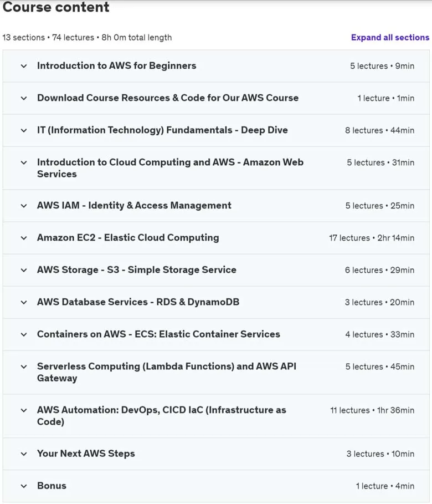Click AWS IAM - Identity & Access Management title
432x504 pixels.
click(134, 205)
